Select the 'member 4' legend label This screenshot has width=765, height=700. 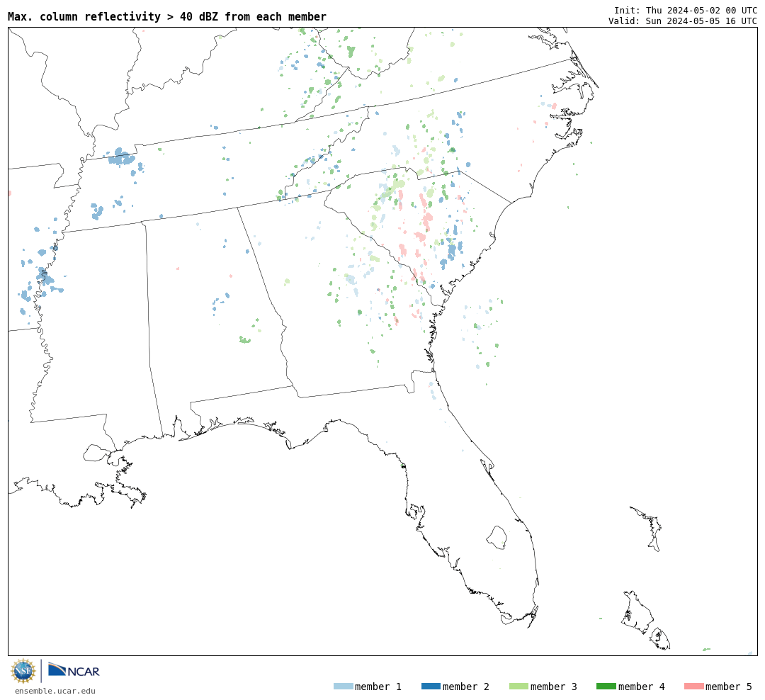click(642, 687)
